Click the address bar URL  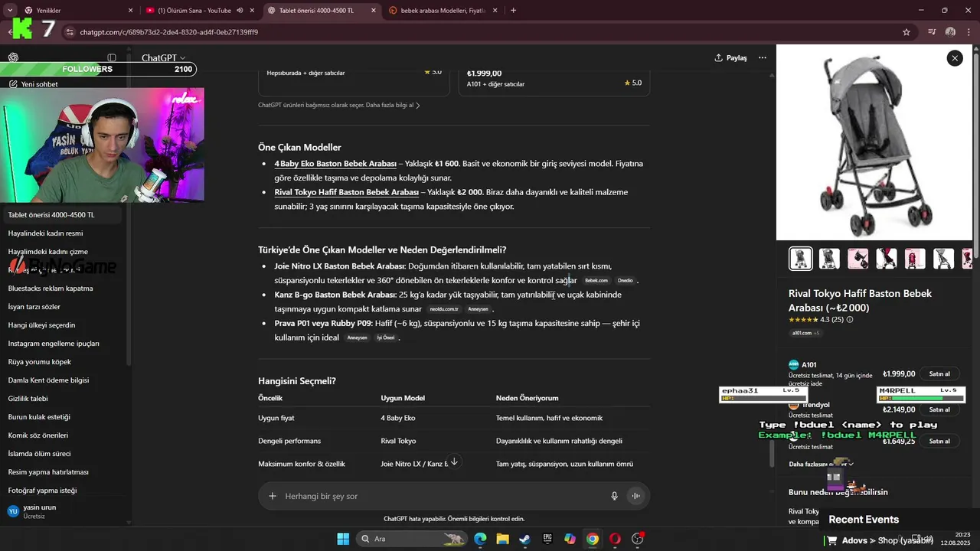[x=169, y=32]
